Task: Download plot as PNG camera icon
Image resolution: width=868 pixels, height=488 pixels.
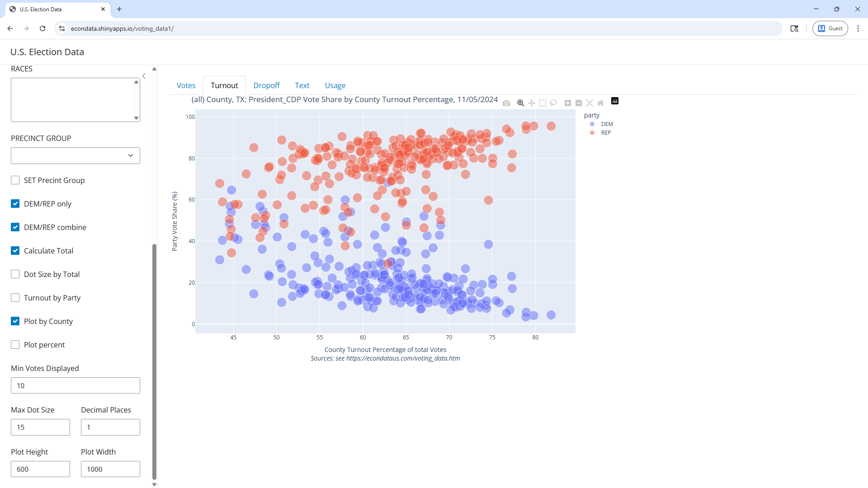Action: (x=506, y=103)
